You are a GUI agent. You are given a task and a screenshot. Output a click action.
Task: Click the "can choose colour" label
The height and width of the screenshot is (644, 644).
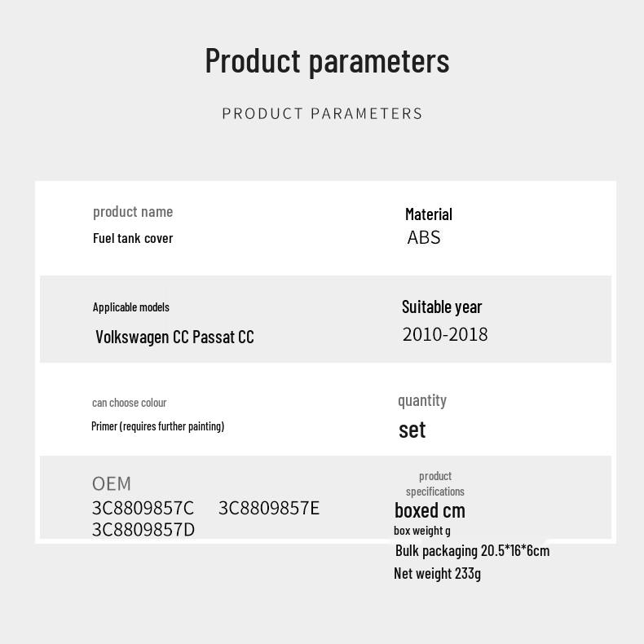coord(130,403)
